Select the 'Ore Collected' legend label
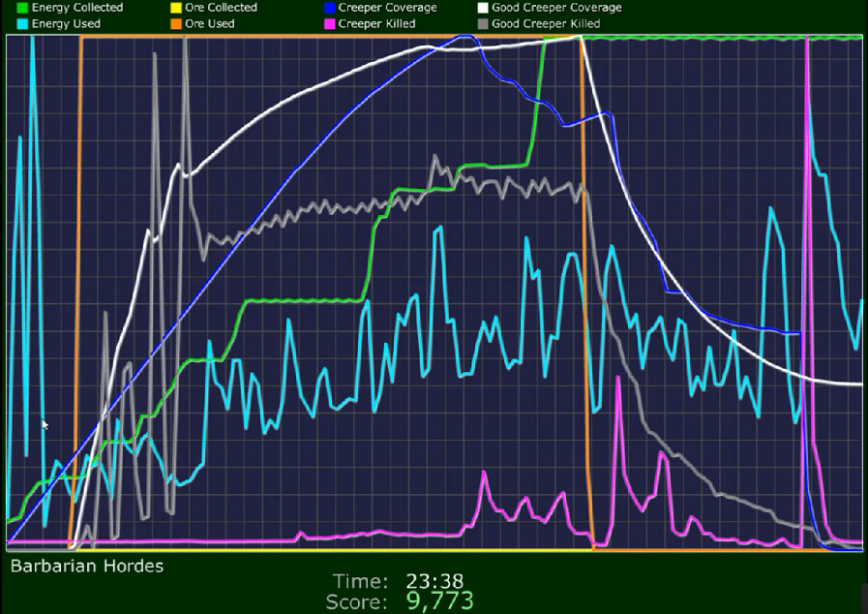 point(221,8)
